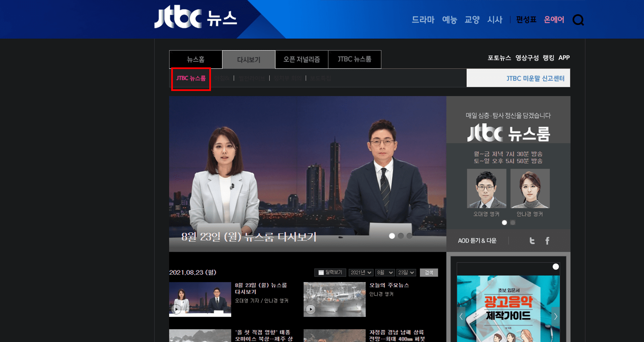Click the main banner 뉴스룸 다시보기 image
644x342 pixels.
point(308,174)
